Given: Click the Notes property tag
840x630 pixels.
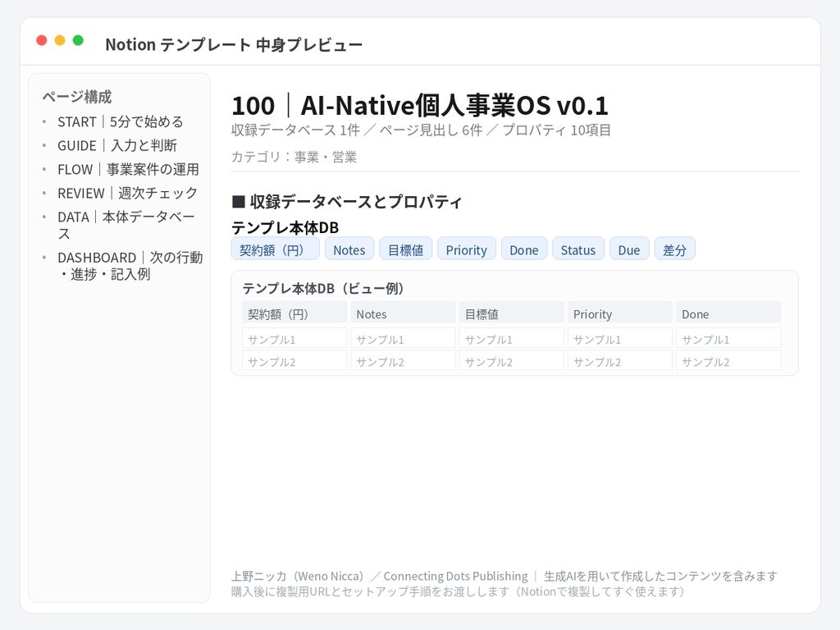Looking at the screenshot, I should [x=349, y=249].
